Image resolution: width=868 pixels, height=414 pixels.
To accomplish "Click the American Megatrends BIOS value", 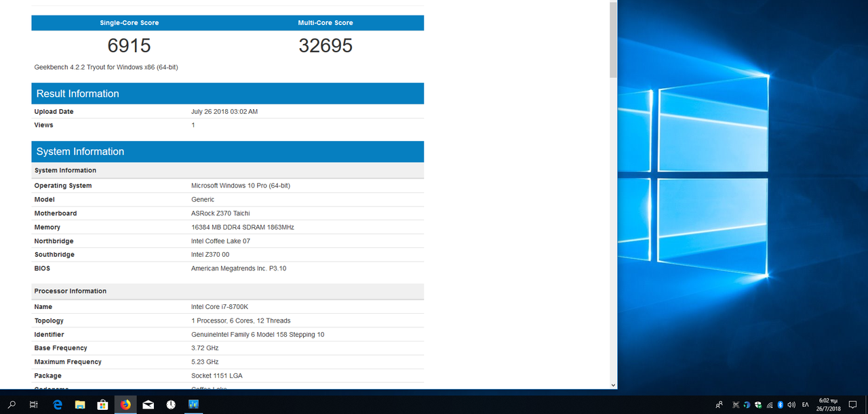I will 239,269.
